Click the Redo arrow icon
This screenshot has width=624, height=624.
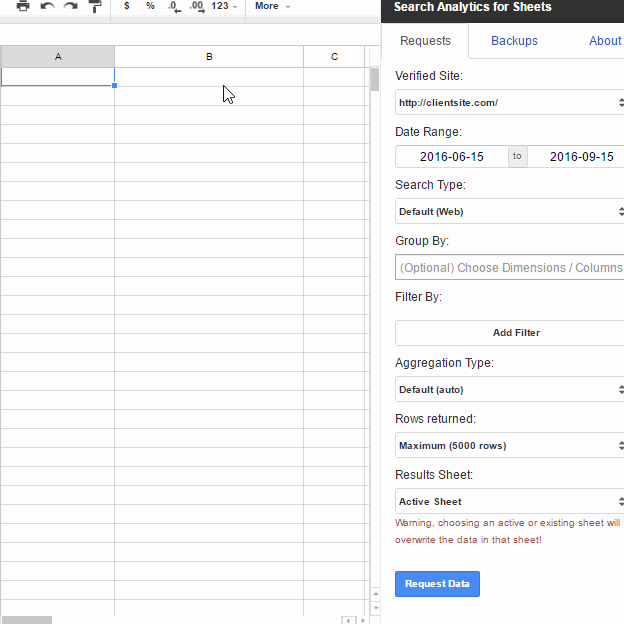(71, 6)
